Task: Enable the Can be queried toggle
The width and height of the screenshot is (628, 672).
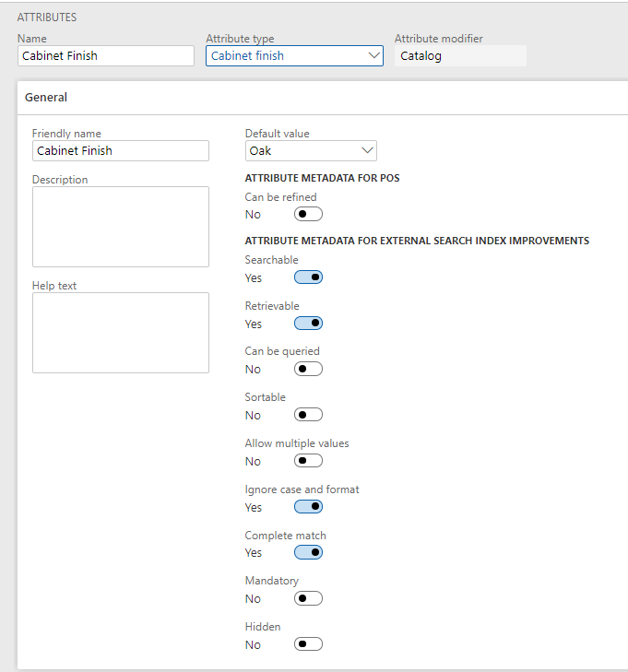Action: click(x=308, y=369)
